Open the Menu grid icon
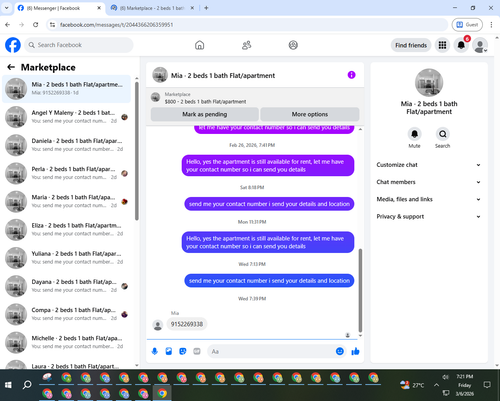This screenshot has height=401, width=500. 442,45
